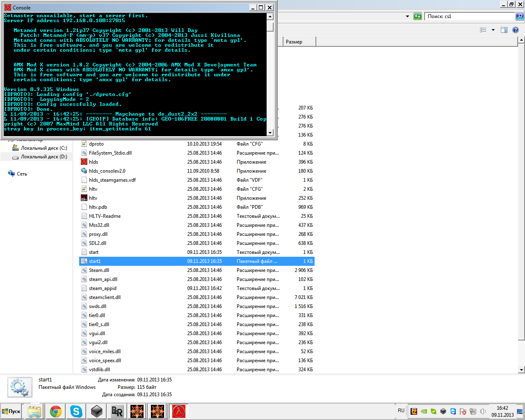This screenshot has width=525, height=420.
Task: Click the taskbar clock showing 16:42
Action: pos(502,411)
